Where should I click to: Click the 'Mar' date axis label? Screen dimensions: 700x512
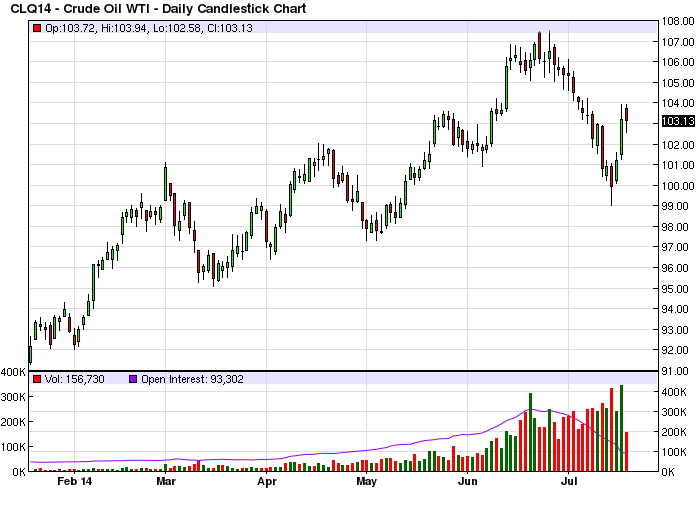pyautogui.click(x=166, y=481)
